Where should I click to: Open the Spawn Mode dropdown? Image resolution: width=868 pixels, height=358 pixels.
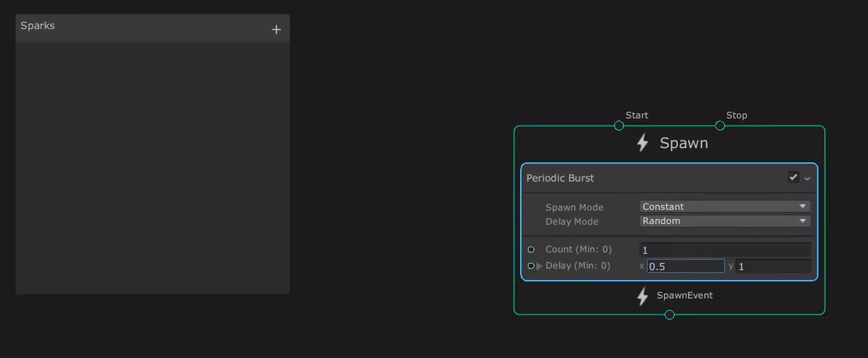(725, 206)
